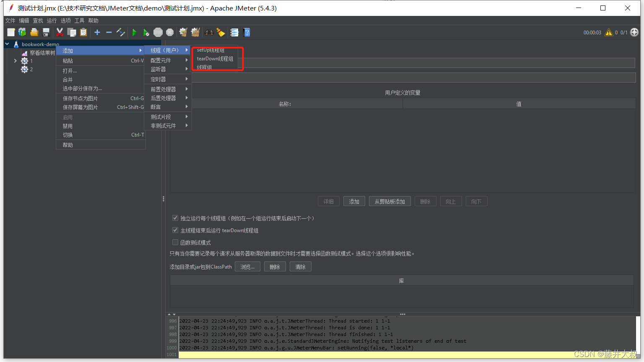Choose tearDown线程组 from the submenu
Viewport: 644px width, 362px height.
click(x=215, y=59)
